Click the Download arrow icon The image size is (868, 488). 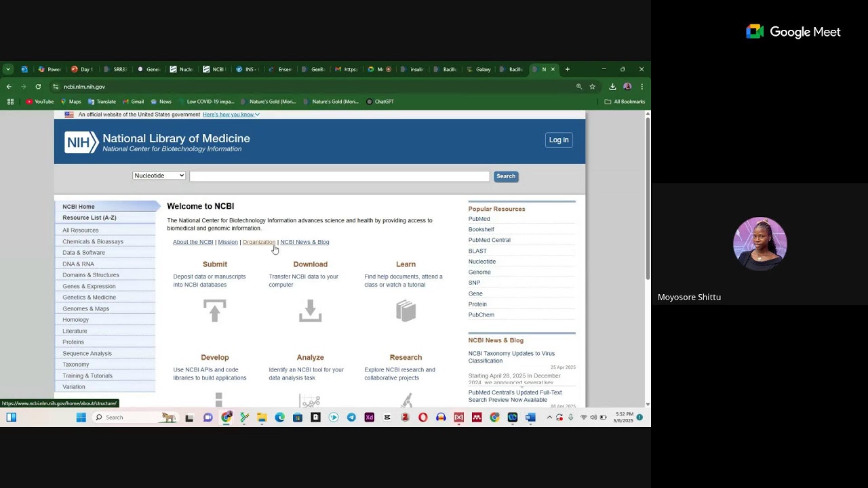[310, 311]
